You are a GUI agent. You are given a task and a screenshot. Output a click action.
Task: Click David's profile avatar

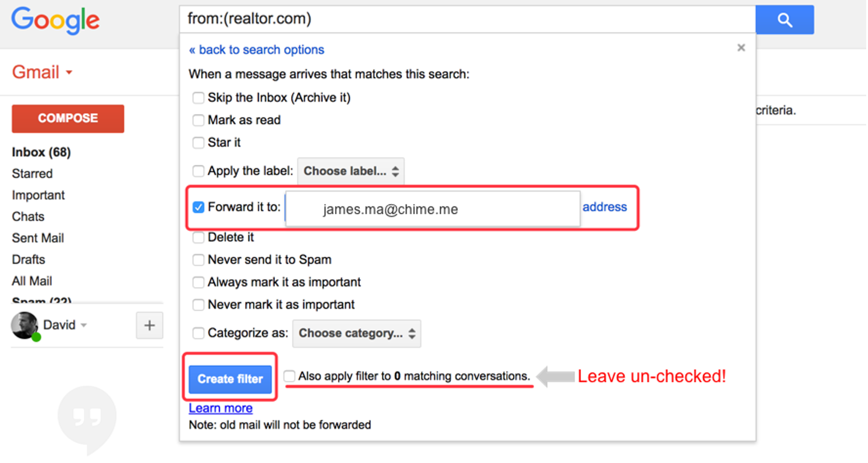25,326
